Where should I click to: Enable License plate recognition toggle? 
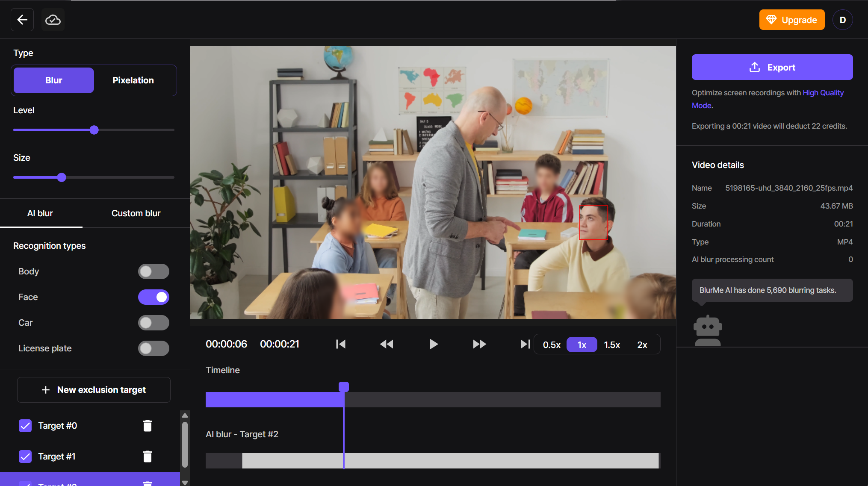154,348
